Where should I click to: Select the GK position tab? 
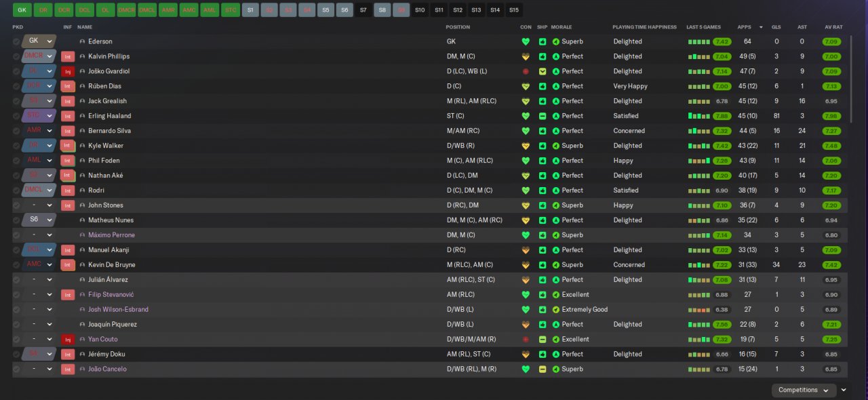coord(22,10)
